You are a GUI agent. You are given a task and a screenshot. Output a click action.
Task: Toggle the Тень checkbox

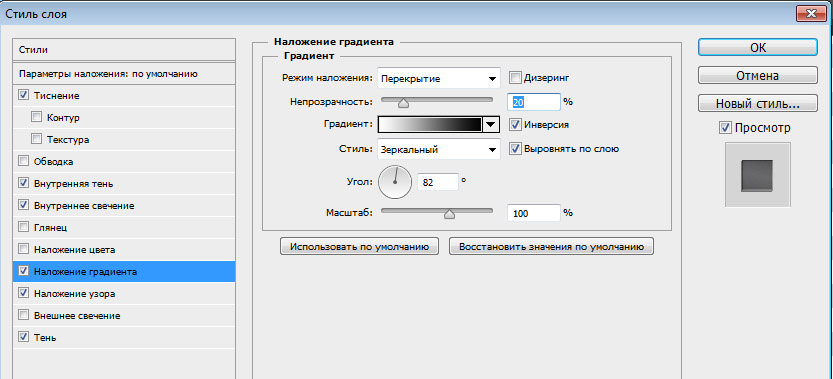23,337
